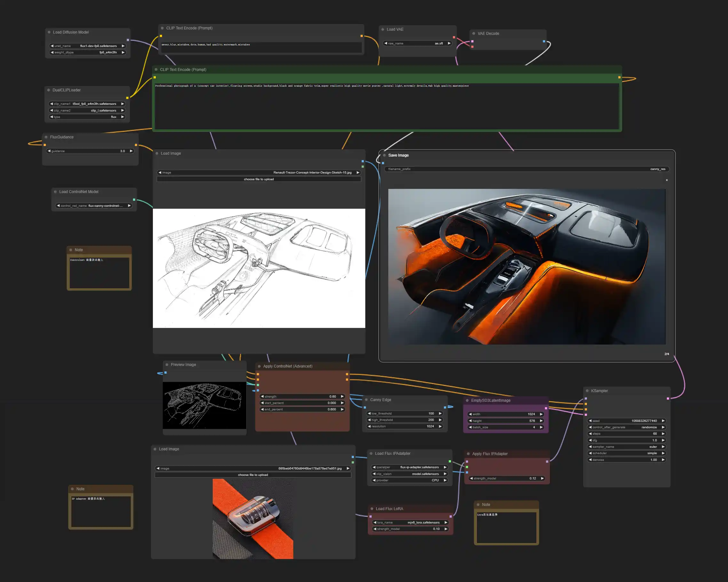Next value arrow for clip_name1

pos(123,104)
